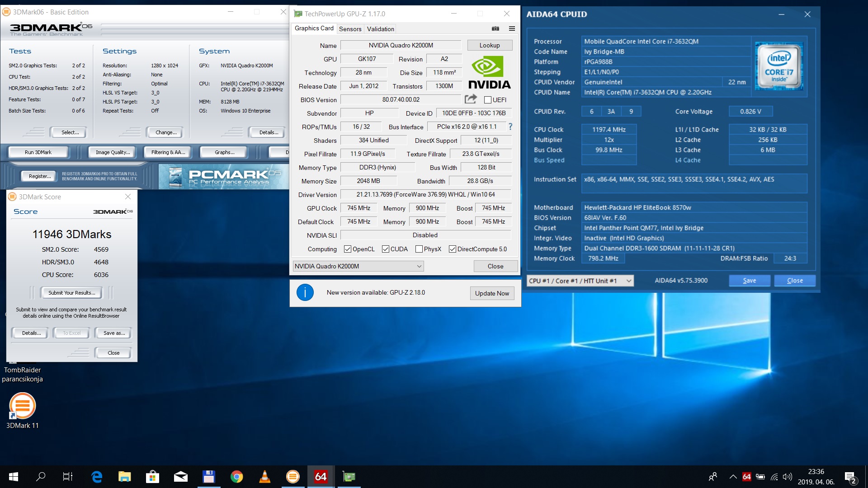Open the GPU-Z hamburger menu icon
The height and width of the screenshot is (488, 868).
(512, 28)
